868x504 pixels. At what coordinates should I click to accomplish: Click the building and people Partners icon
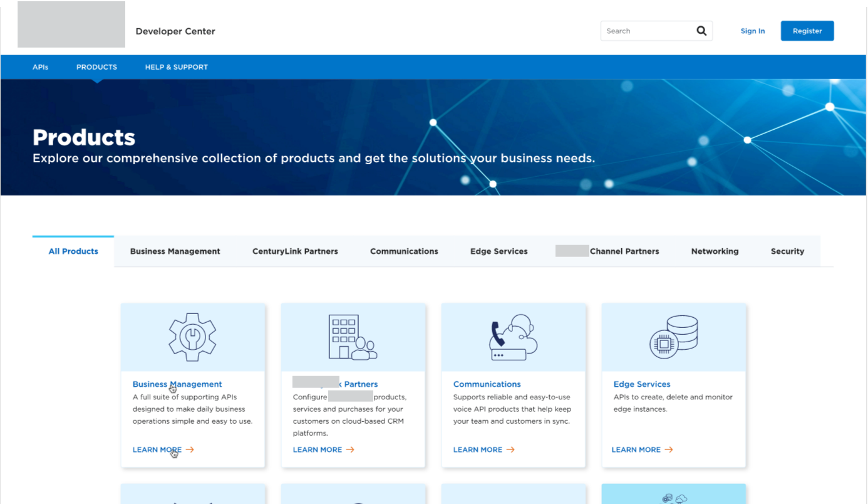click(353, 337)
